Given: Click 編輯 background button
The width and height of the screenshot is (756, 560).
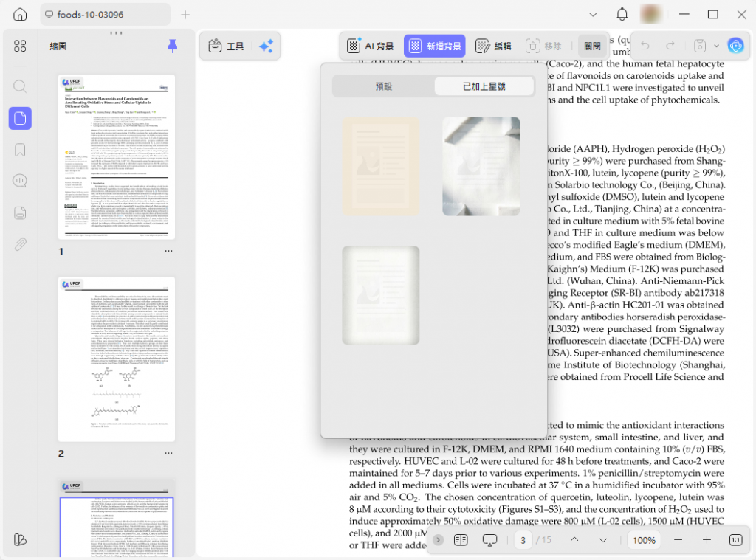Looking at the screenshot, I should 493,46.
